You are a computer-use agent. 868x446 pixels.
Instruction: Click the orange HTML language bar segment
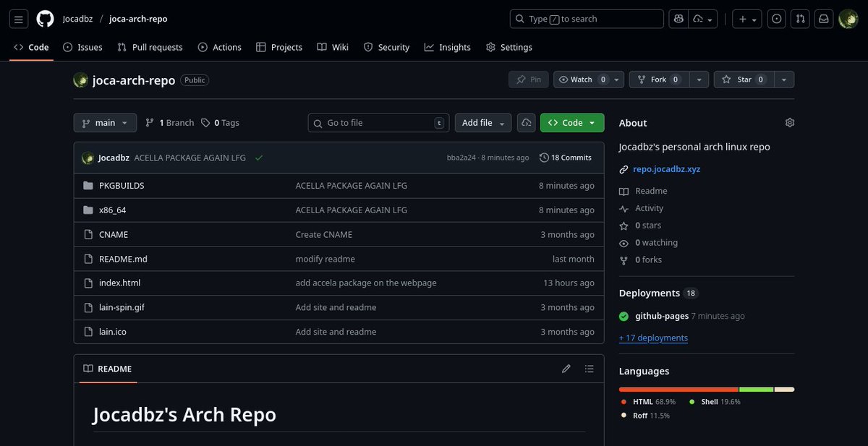(676, 389)
